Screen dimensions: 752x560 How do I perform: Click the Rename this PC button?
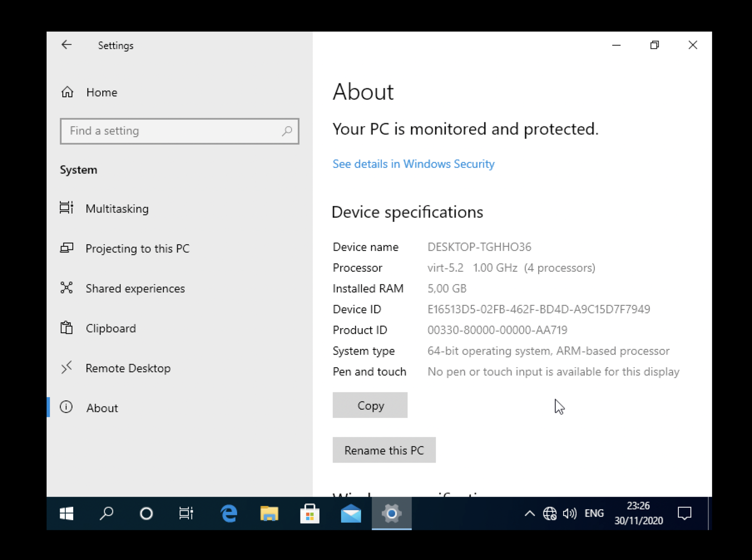pos(384,450)
